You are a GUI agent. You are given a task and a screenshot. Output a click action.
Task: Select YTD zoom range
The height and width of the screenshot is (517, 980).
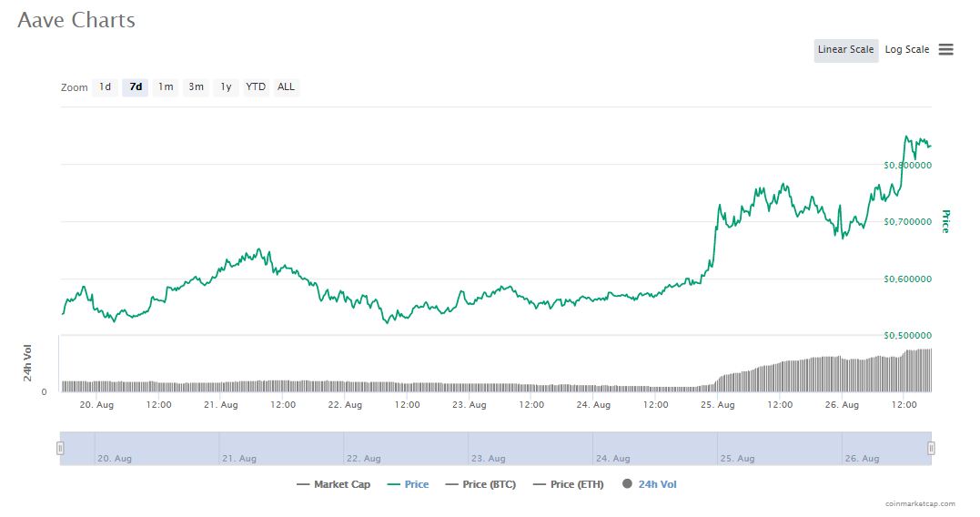(x=256, y=87)
